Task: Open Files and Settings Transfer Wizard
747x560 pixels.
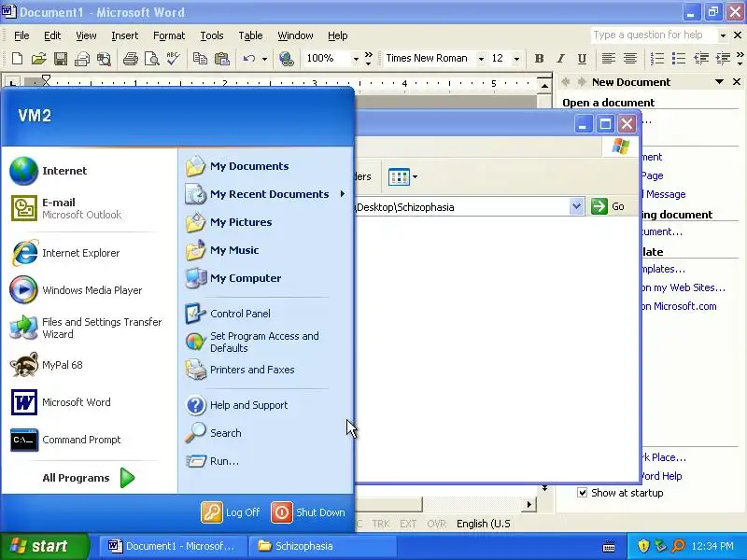Action: (x=90, y=328)
